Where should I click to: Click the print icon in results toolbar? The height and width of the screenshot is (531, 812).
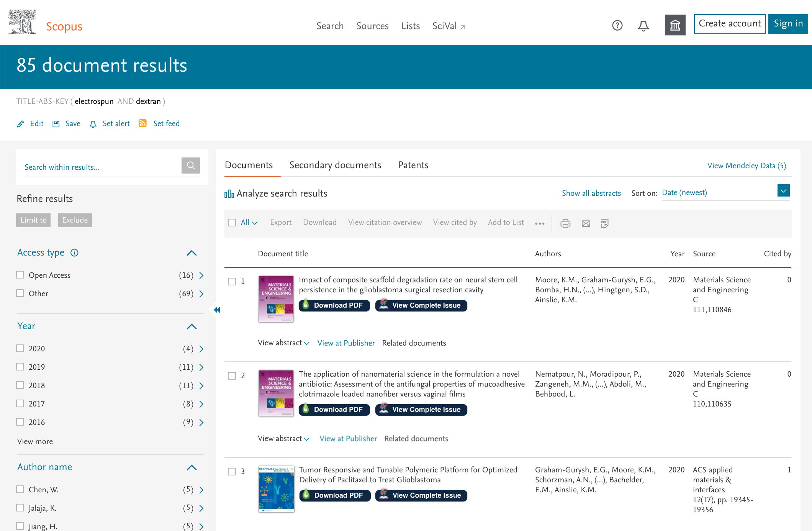[565, 223]
